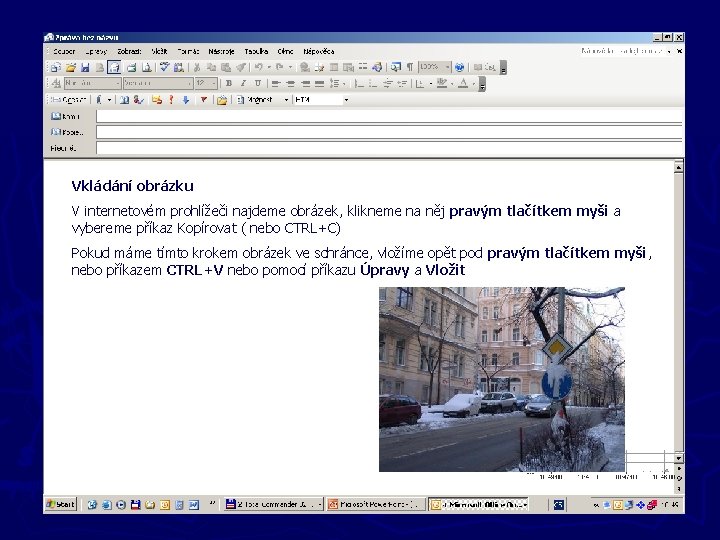This screenshot has width=720, height=540.
Task: Click the Format Painter brush icon
Action: tap(241, 68)
